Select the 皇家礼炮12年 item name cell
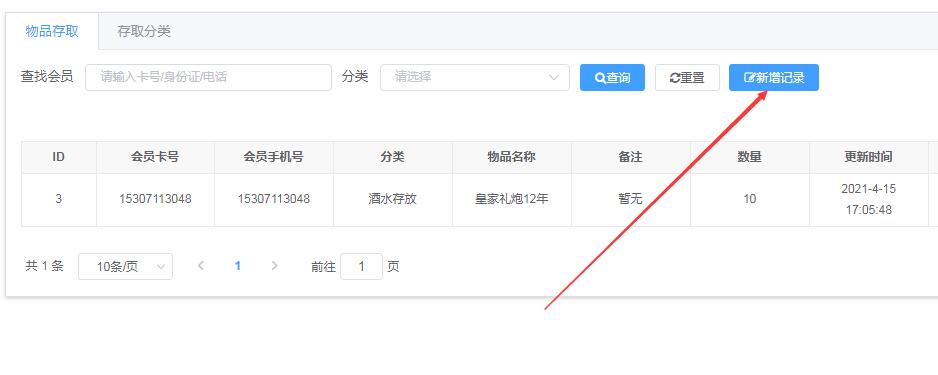This screenshot has height=375, width=938. click(511, 199)
